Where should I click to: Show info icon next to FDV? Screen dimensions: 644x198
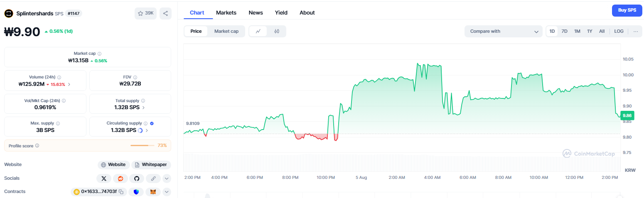pos(135,77)
